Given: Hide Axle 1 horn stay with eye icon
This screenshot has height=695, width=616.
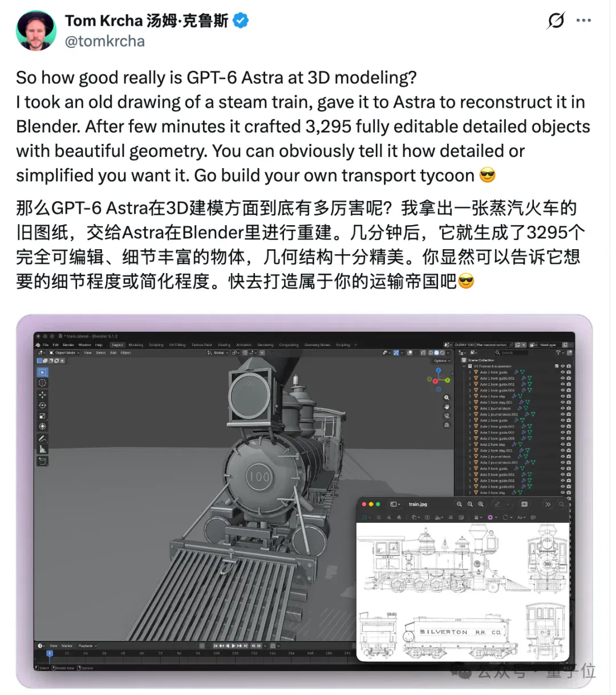Looking at the screenshot, I should pyautogui.click(x=562, y=396).
